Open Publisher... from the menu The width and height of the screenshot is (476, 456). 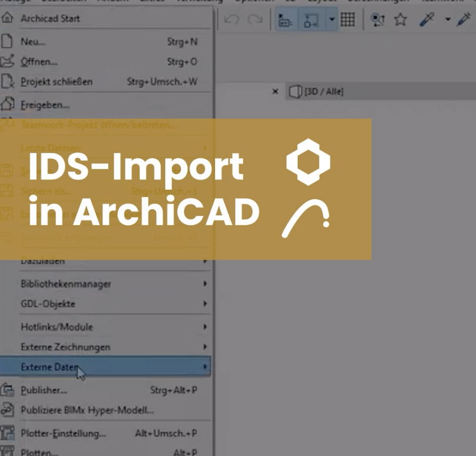105,390
